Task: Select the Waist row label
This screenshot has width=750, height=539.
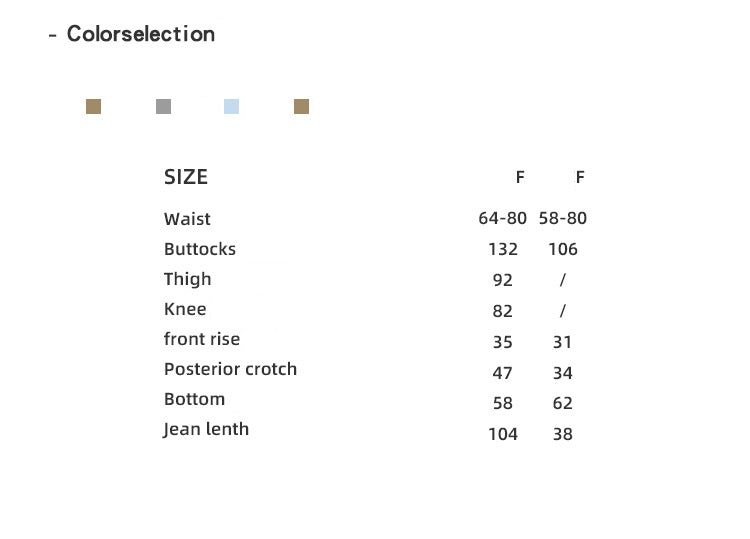Action: click(x=187, y=219)
